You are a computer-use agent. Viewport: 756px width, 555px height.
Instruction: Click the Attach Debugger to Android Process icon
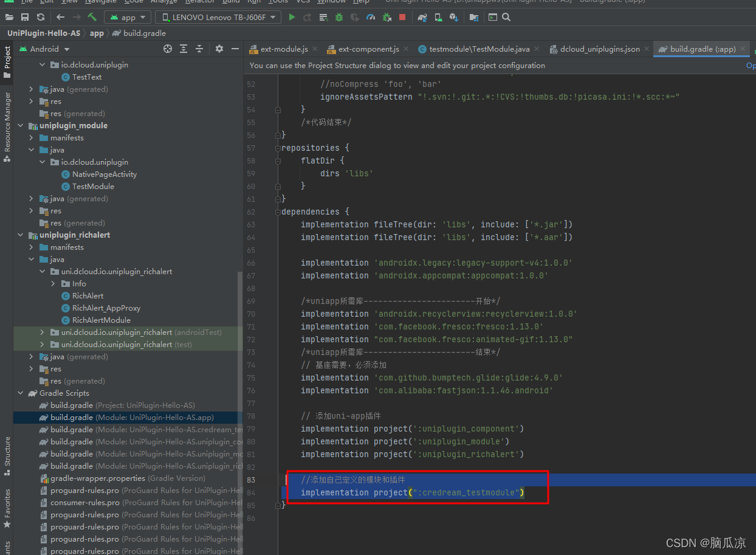387,17
